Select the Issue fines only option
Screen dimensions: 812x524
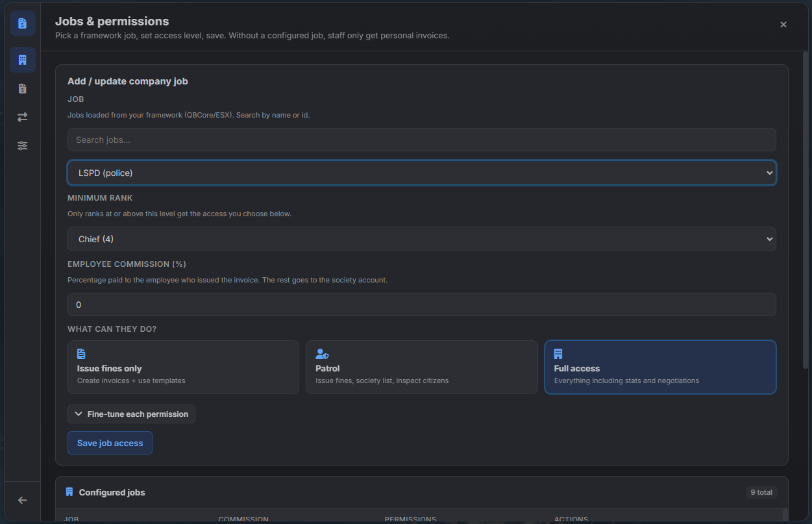coord(183,367)
